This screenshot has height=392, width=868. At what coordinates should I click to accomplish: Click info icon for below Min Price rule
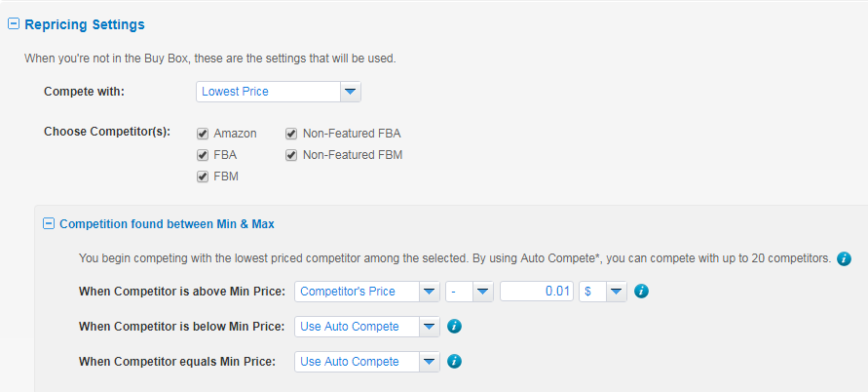(x=454, y=326)
